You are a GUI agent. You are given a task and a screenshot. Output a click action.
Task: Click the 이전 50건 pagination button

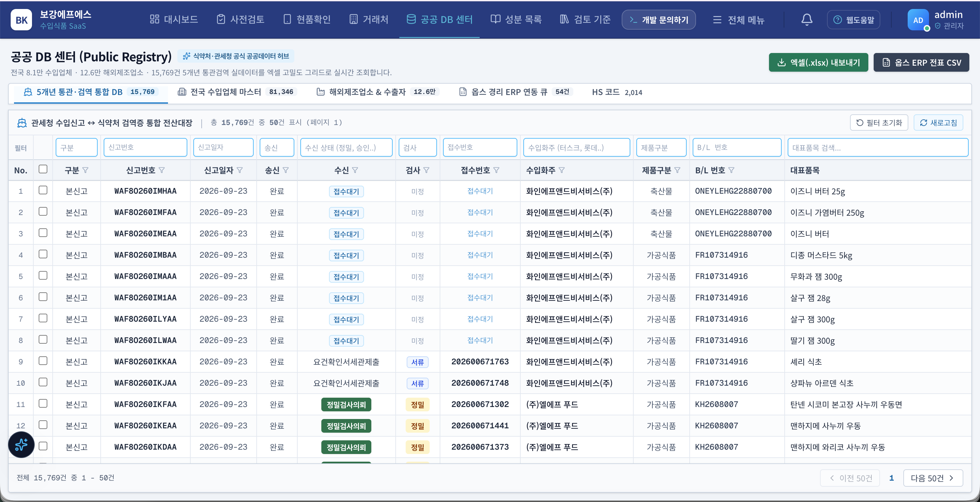coord(850,478)
